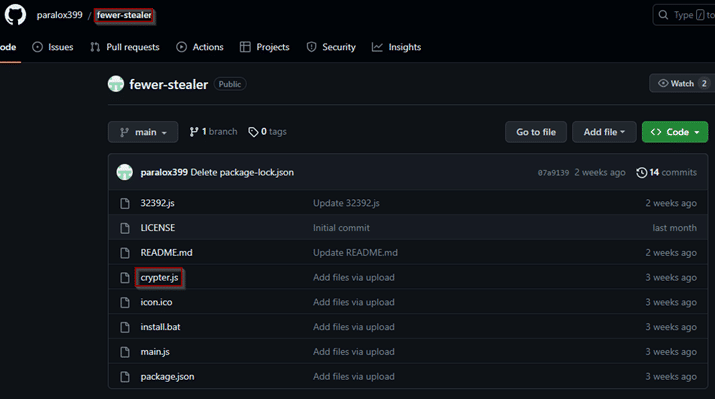The width and height of the screenshot is (715, 399).
Task: Click file icon next to crypter.js
Action: coord(124,278)
